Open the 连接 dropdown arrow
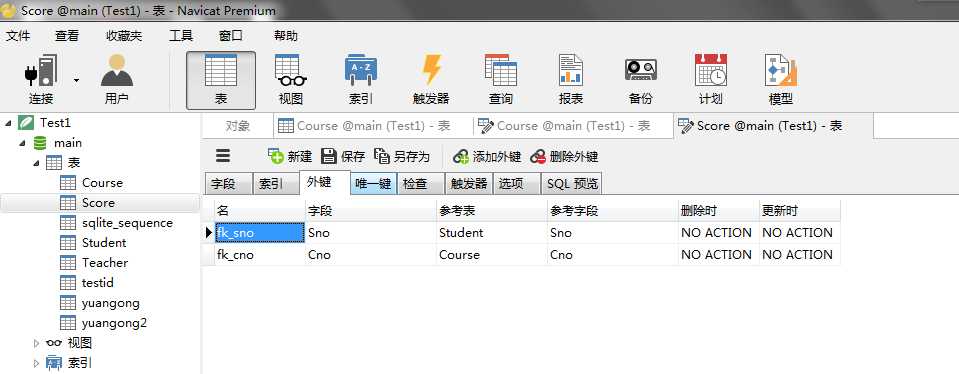 76,80
